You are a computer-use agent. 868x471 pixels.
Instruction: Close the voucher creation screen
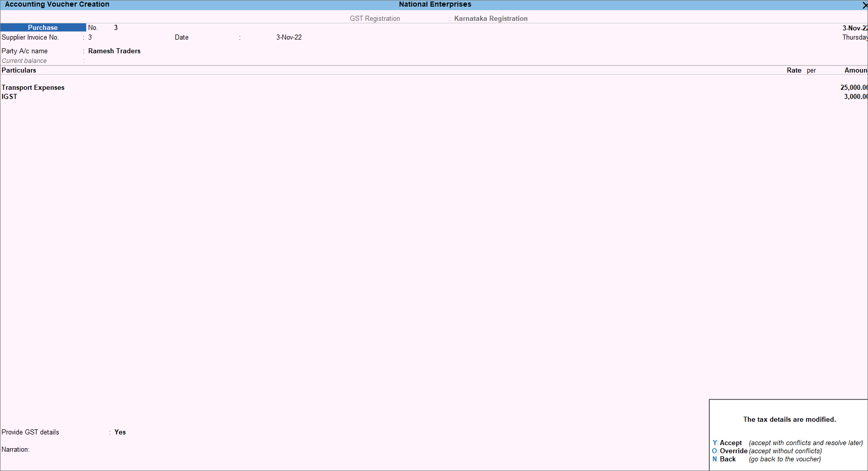tap(864, 5)
